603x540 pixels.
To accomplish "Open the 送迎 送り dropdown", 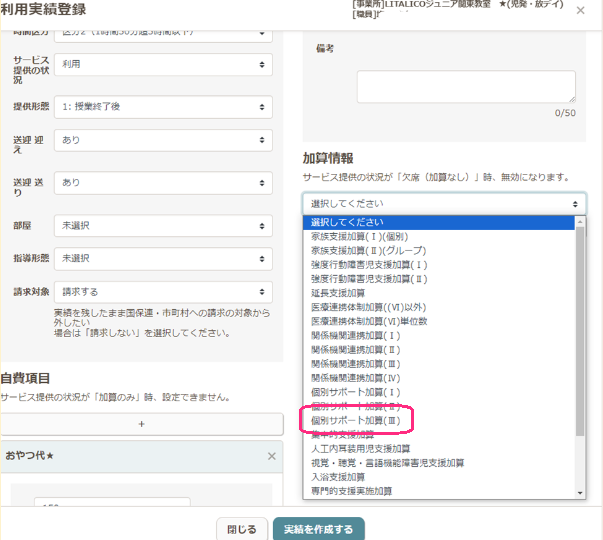I will [x=162, y=183].
